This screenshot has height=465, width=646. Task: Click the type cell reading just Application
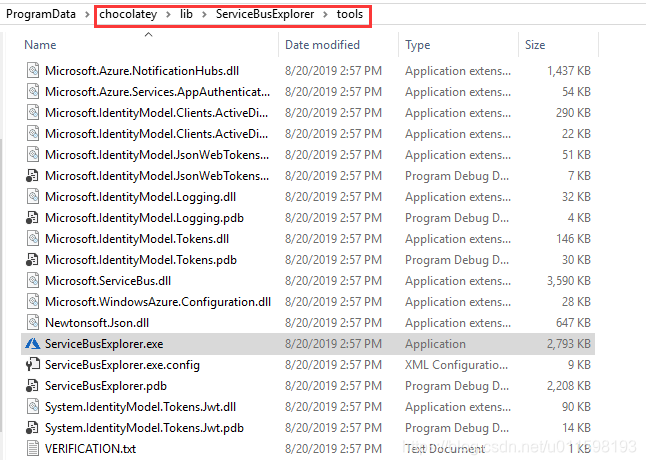(435, 344)
